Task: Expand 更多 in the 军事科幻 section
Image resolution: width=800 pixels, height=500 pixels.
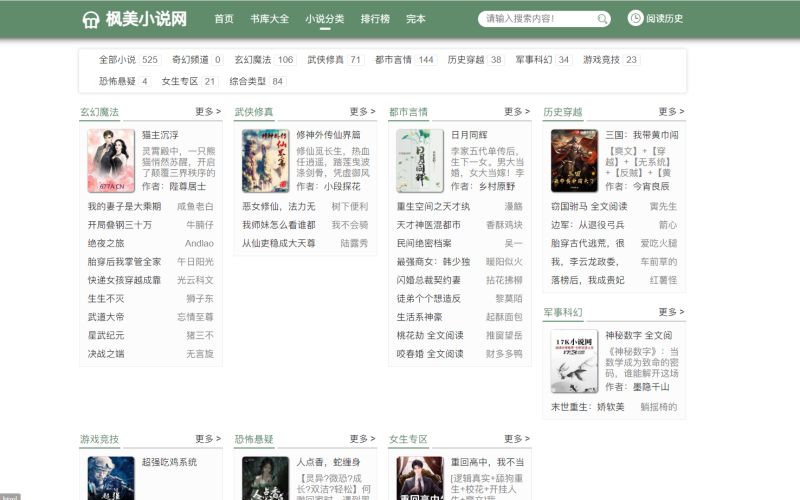Action: (671, 311)
